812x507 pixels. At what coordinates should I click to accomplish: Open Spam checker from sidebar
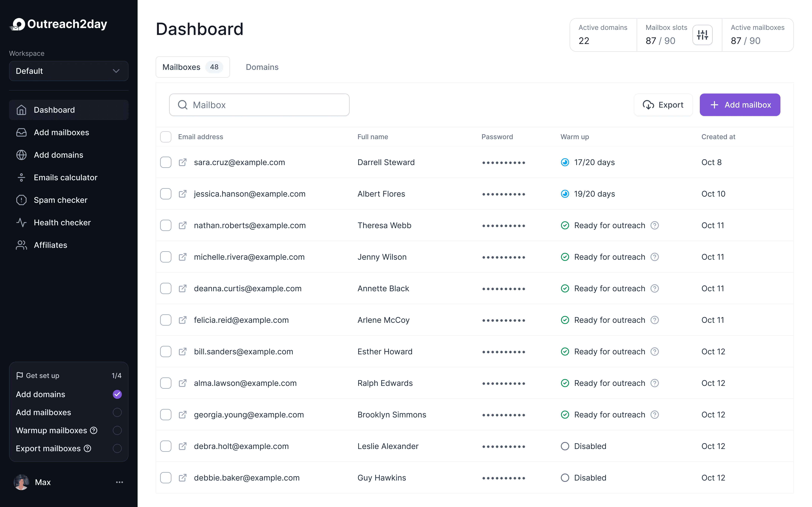(60, 200)
